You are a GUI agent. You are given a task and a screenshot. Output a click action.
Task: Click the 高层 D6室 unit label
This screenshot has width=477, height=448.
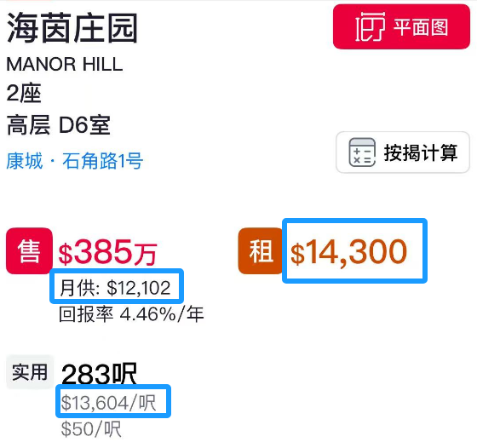59,125
